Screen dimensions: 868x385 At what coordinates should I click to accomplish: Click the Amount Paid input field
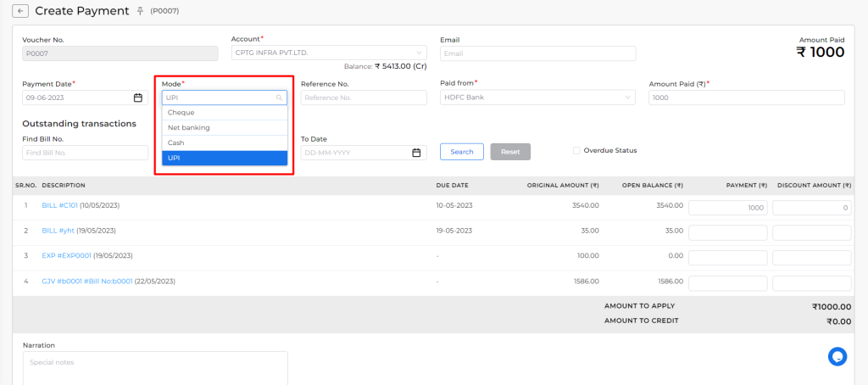click(747, 98)
